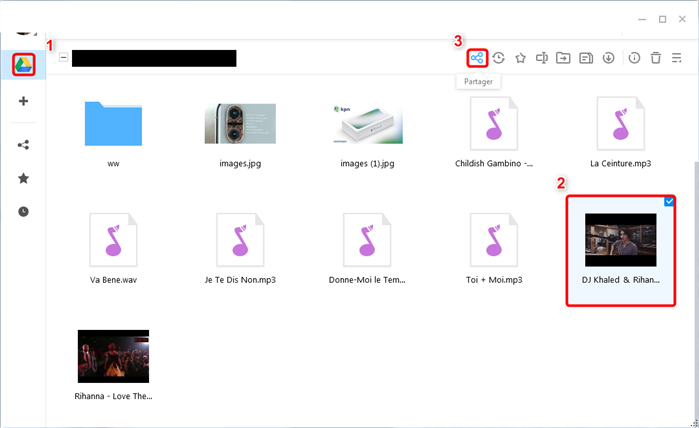Select the Je Te Dis Non.mp3 file icon
This screenshot has width=699, height=428.
point(240,240)
